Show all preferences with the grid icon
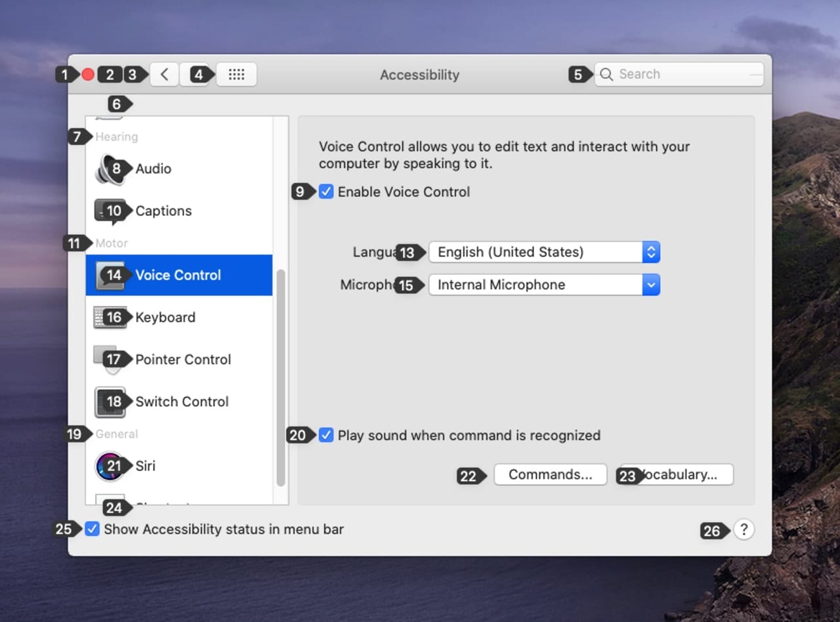Viewport: 840px width, 622px height. point(236,75)
